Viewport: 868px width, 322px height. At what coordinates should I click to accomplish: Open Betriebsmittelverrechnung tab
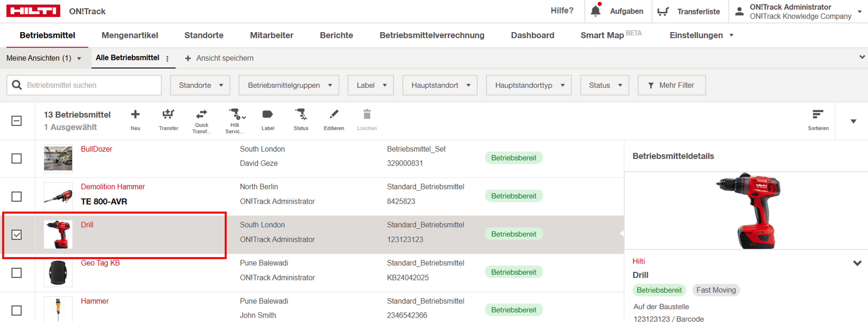pos(432,35)
